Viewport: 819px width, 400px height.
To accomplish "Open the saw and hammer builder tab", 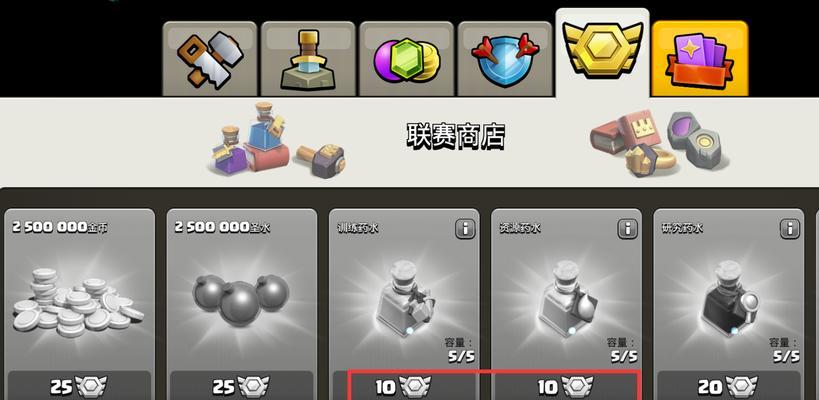I will (x=210, y=58).
